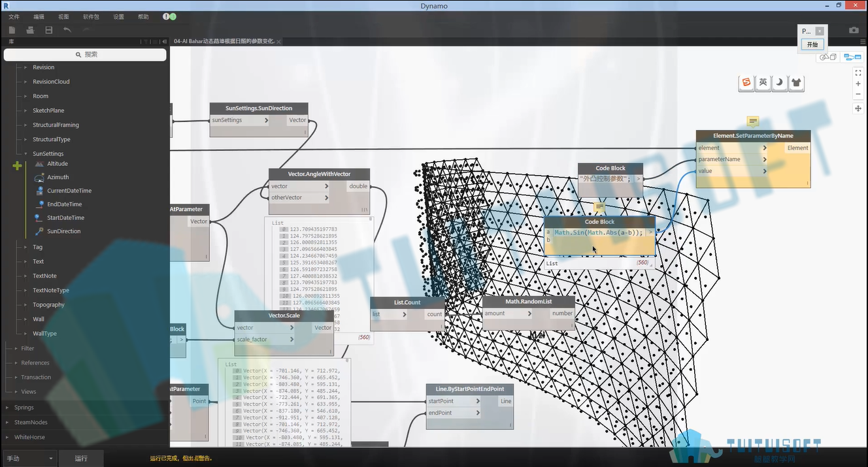Toggle Sogou English/Chinese input mode

(763, 83)
